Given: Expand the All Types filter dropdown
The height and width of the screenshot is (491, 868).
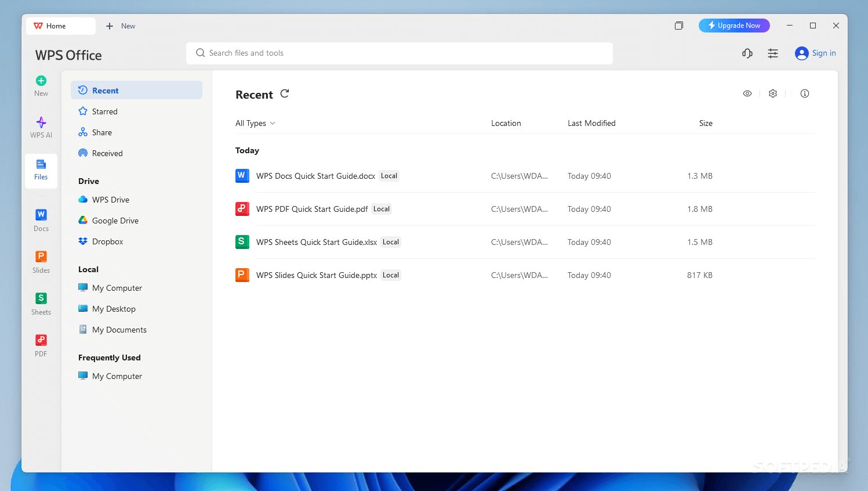Looking at the screenshot, I should pyautogui.click(x=255, y=123).
